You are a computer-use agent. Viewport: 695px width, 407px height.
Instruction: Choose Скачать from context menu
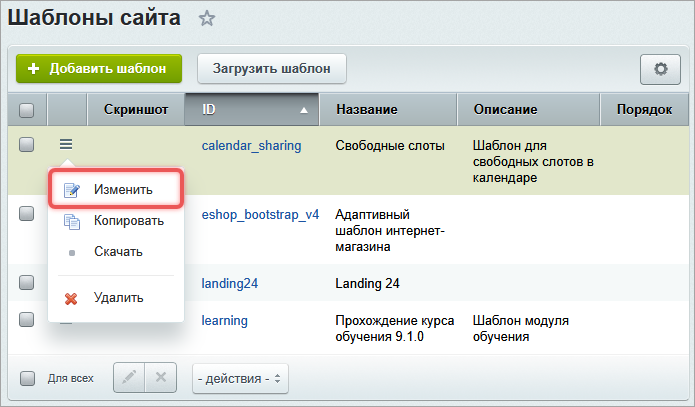point(118,251)
